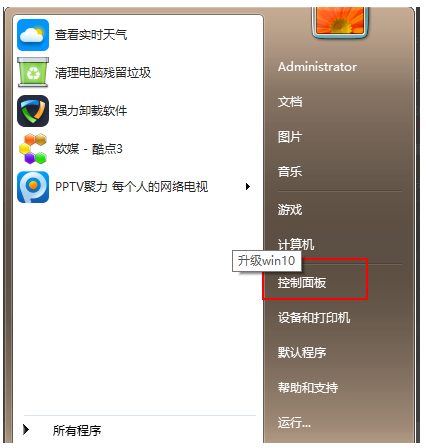Open the weather app cloud icon

[x=33, y=35]
